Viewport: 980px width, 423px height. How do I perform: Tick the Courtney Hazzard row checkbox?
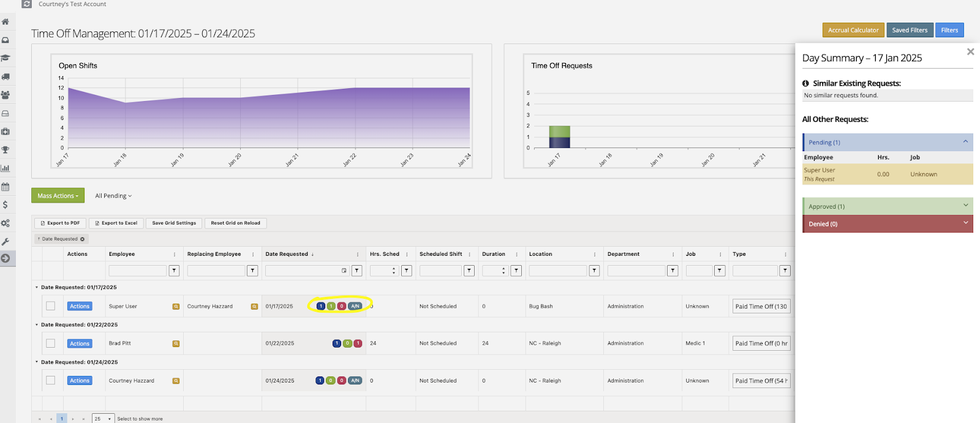pos(51,381)
